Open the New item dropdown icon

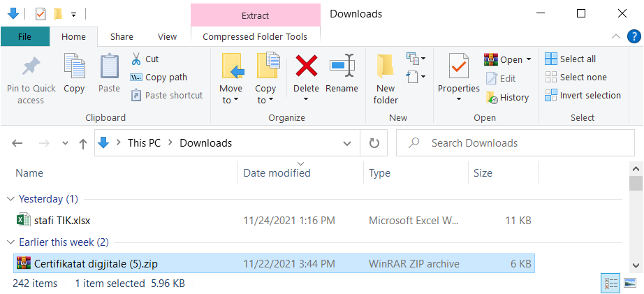pos(416,58)
